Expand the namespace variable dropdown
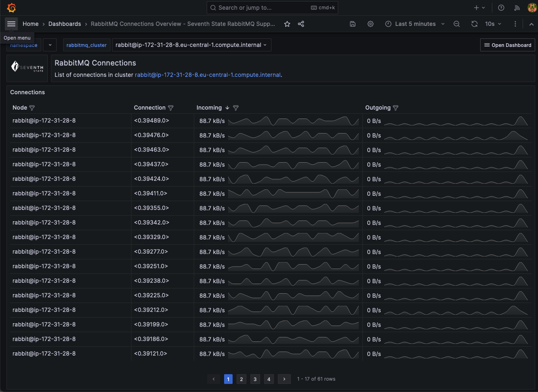This screenshot has width=538, height=392. coord(50,45)
